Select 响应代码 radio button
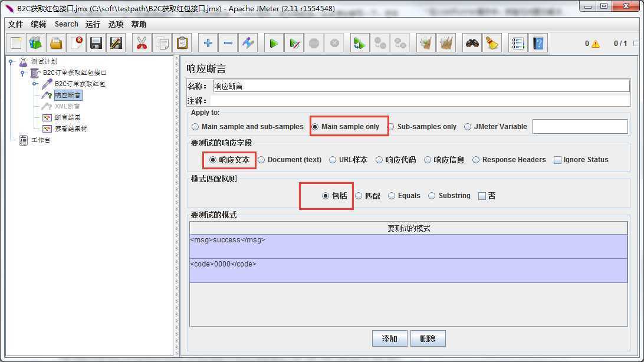The height and width of the screenshot is (362, 644). point(379,160)
